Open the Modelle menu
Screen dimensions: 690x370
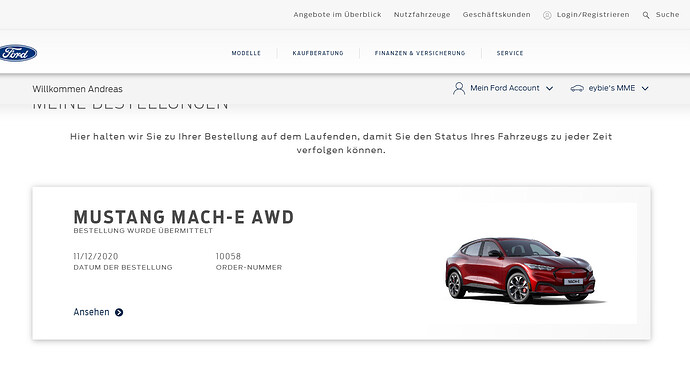pyautogui.click(x=246, y=53)
